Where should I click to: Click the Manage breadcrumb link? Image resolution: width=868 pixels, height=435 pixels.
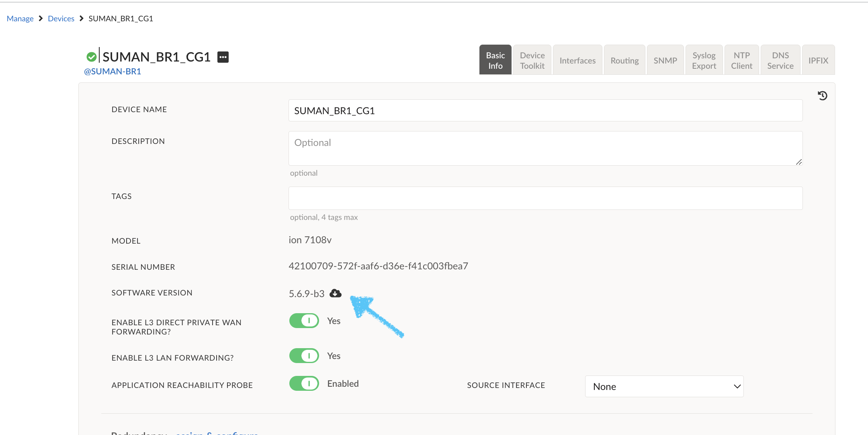[20, 18]
